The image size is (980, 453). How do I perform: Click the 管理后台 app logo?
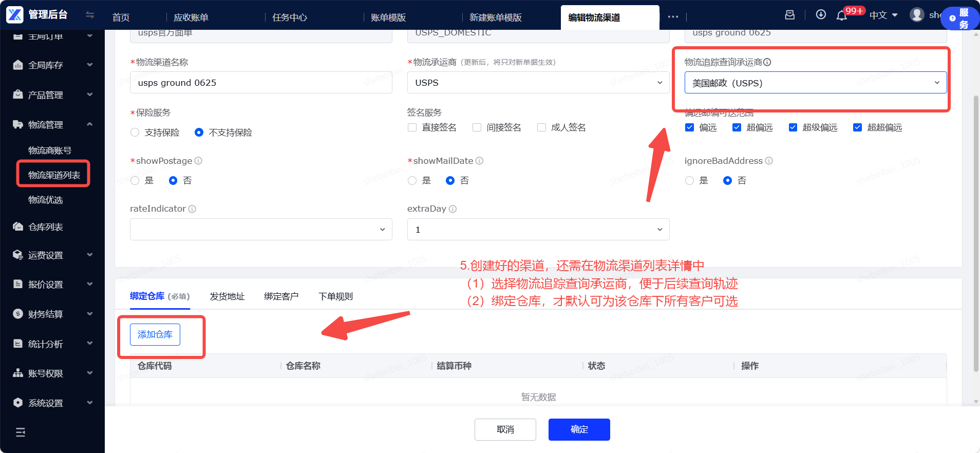click(x=15, y=15)
